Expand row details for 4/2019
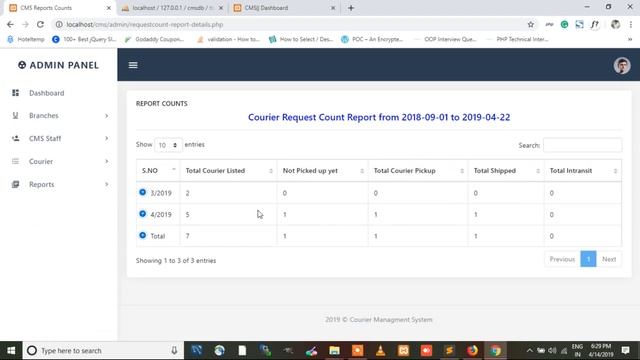640x360 pixels. click(142, 214)
